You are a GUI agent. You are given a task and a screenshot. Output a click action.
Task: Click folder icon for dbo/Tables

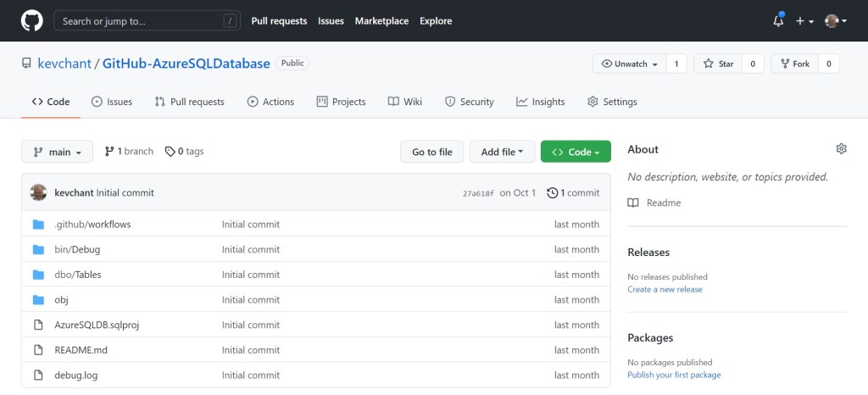point(38,275)
